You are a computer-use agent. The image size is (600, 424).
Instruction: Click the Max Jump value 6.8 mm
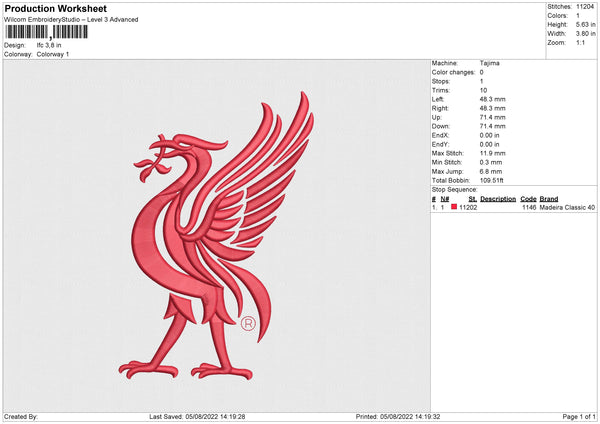[x=491, y=171]
